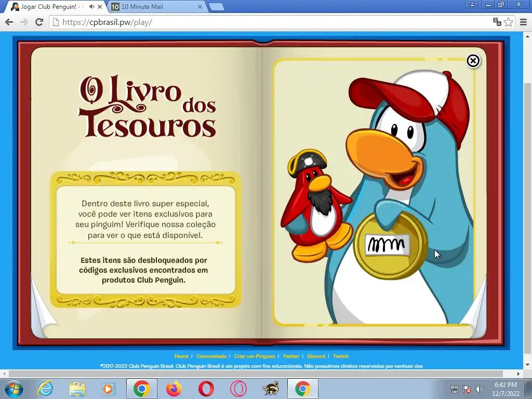Click the horizontal scroll right arrow
The height and width of the screenshot is (399, 532).
click(x=518, y=374)
